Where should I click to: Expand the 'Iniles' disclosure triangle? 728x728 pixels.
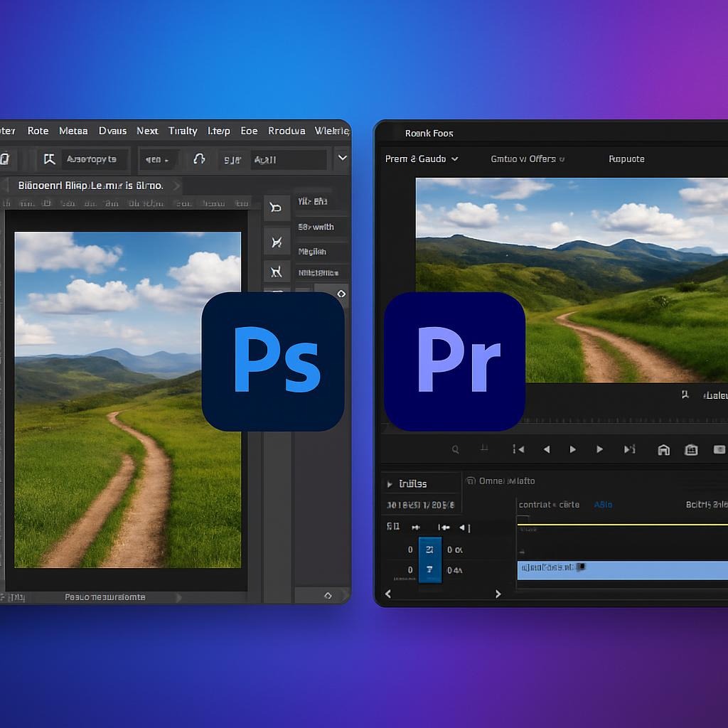click(390, 484)
